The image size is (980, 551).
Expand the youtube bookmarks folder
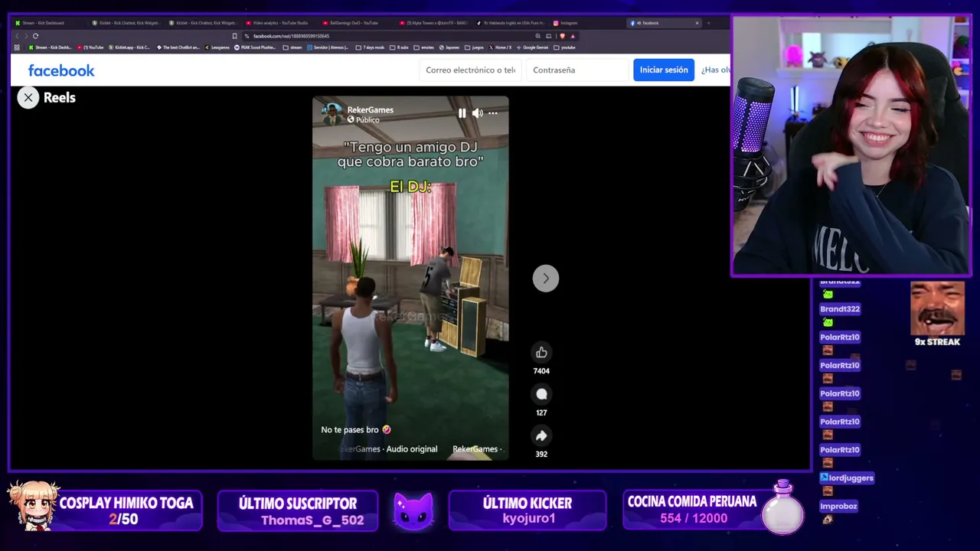[x=565, y=47]
